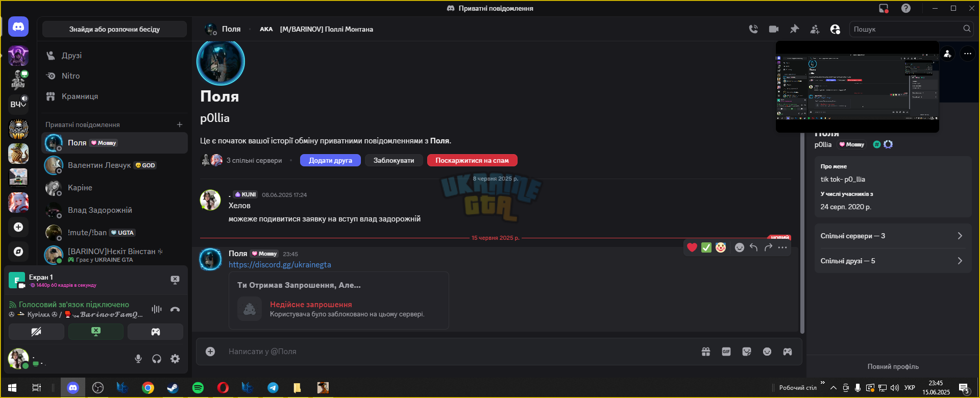Screen dimensions: 980x398
Task: Start a voice call with Поля
Action: click(x=753, y=29)
